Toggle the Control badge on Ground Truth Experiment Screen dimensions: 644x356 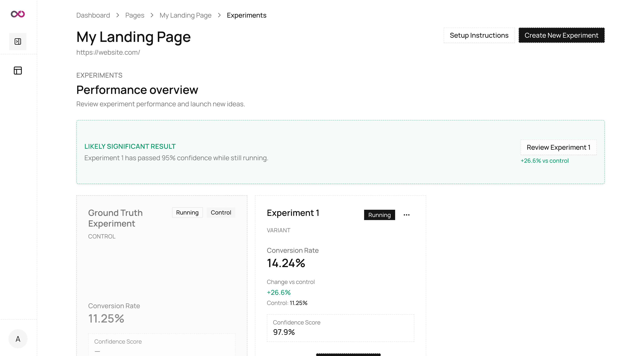[221, 212]
